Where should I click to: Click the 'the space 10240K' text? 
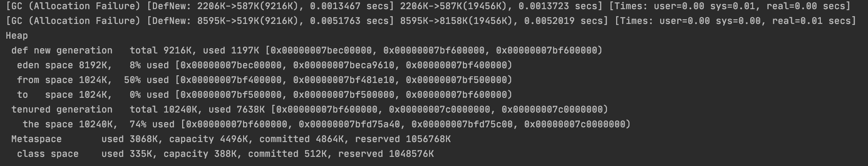(67, 124)
